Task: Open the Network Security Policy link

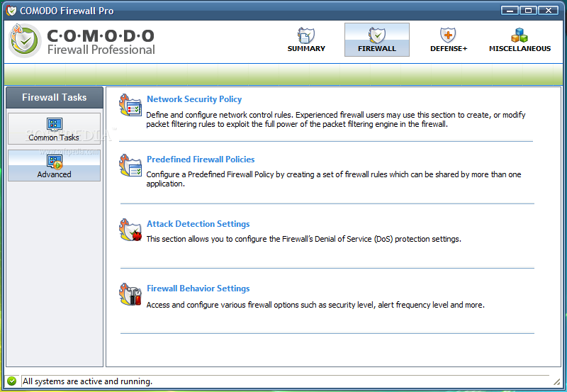Action: (194, 99)
